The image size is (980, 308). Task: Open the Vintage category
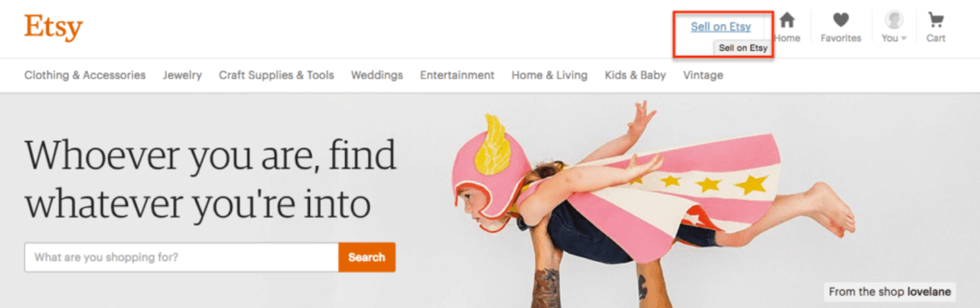[x=703, y=75]
